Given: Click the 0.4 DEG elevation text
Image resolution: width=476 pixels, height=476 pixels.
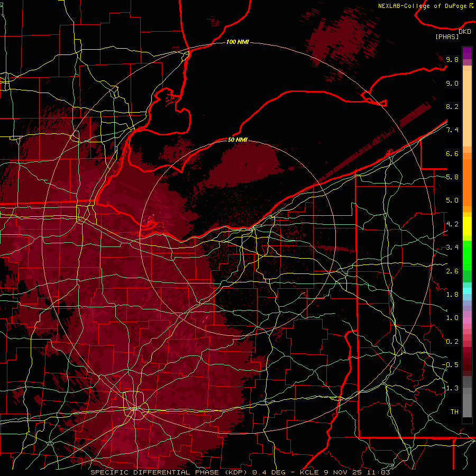Looking at the screenshot, I should 270,472.
